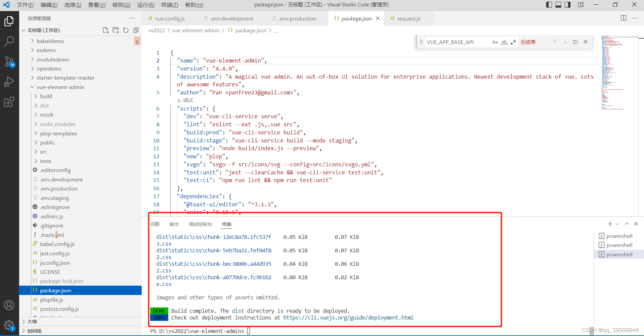
Task: Open Run and Debug view
Action: (9, 82)
